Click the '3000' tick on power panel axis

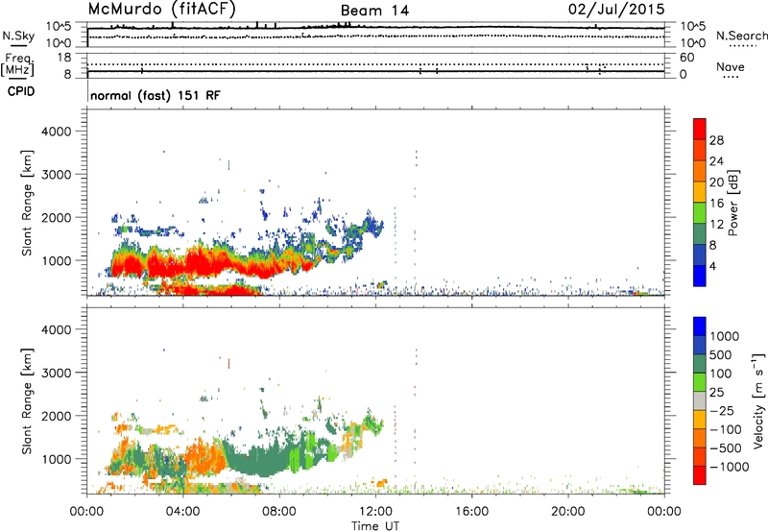[57, 175]
